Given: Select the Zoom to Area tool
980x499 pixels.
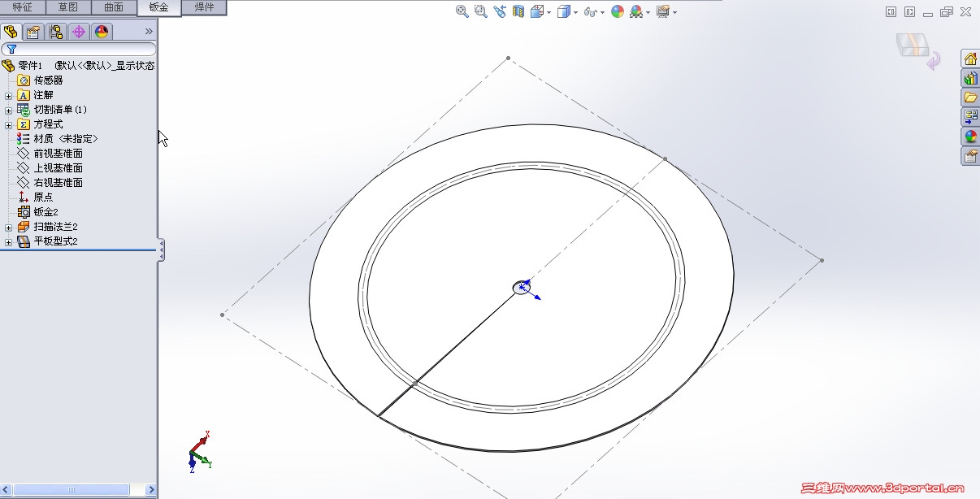Looking at the screenshot, I should (x=479, y=11).
